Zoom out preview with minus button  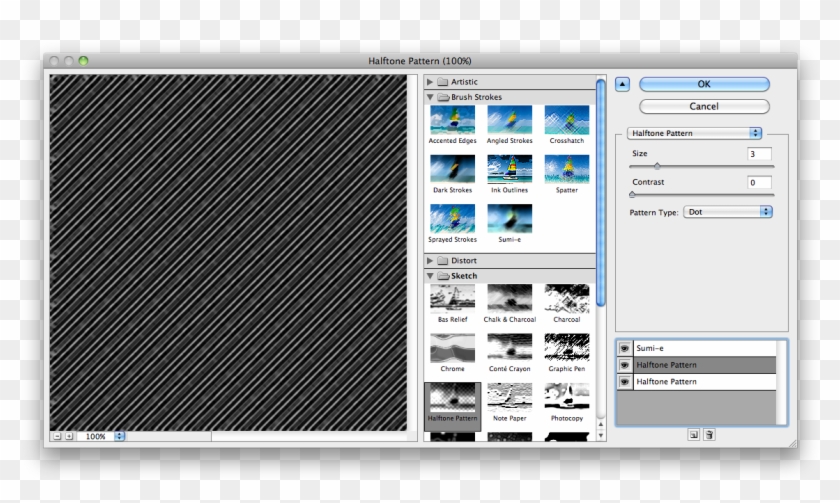pyautogui.click(x=57, y=437)
